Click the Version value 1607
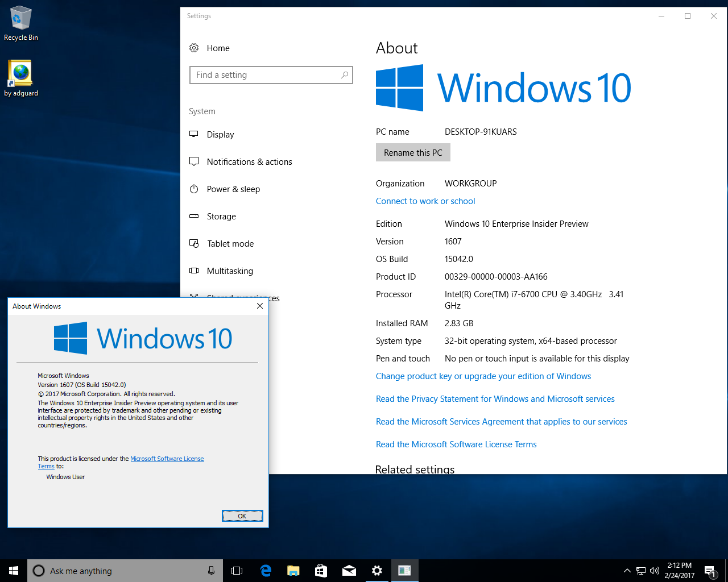The height and width of the screenshot is (582, 728). click(453, 241)
